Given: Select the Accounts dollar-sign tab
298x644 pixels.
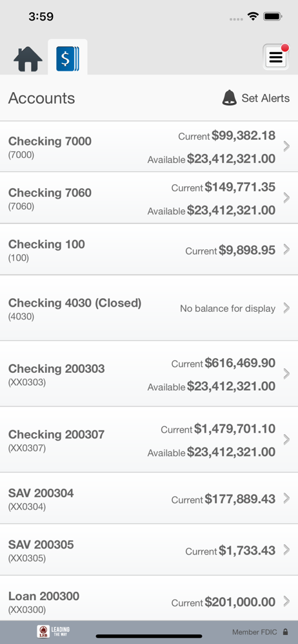Looking at the screenshot, I should point(68,59).
